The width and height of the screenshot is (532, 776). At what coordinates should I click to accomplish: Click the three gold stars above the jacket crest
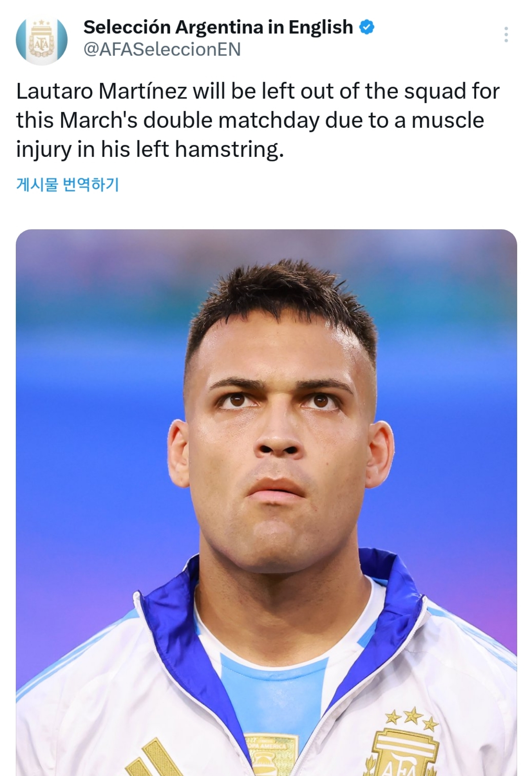tap(411, 717)
